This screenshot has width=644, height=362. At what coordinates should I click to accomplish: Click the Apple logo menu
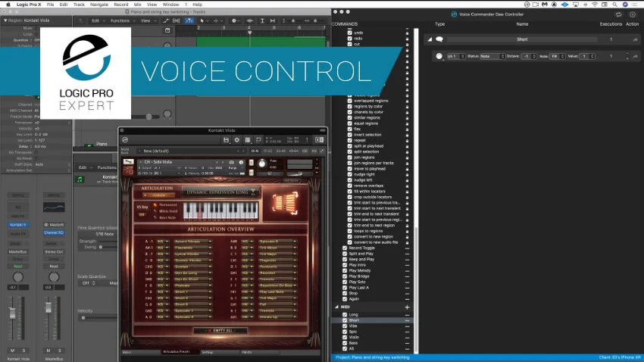pos(8,5)
